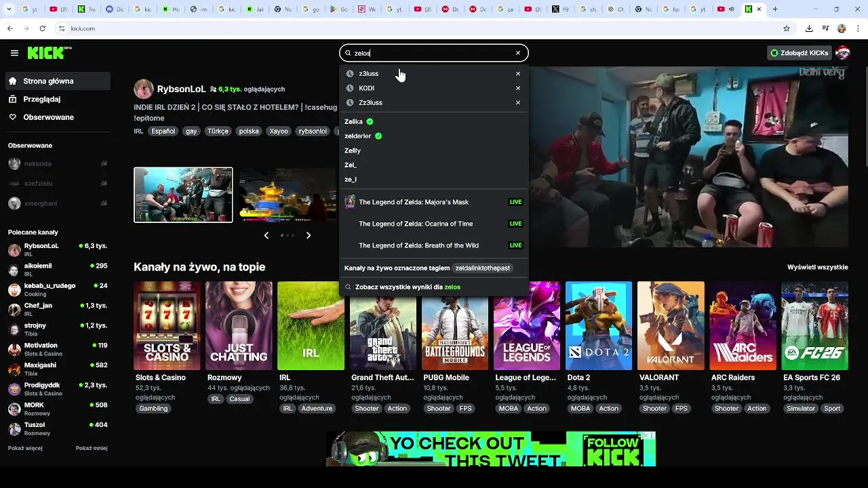The width and height of the screenshot is (868, 488).
Task: Remove KODI from recent searches
Action: (x=518, y=88)
